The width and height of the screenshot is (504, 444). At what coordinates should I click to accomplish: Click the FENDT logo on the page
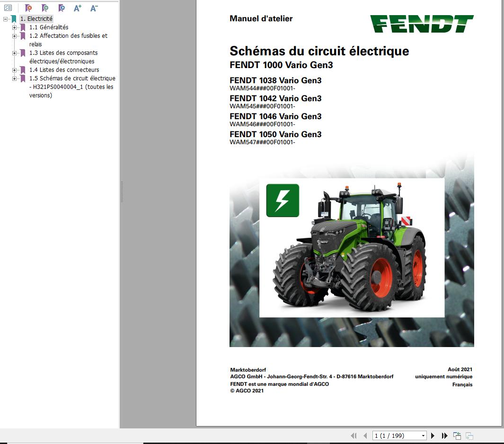422,24
